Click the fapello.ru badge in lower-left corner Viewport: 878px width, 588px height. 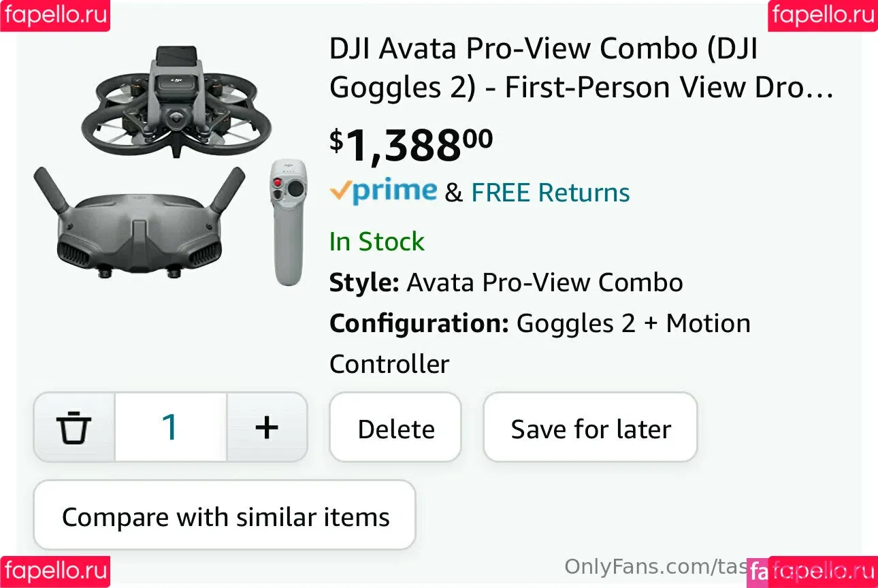[55, 572]
